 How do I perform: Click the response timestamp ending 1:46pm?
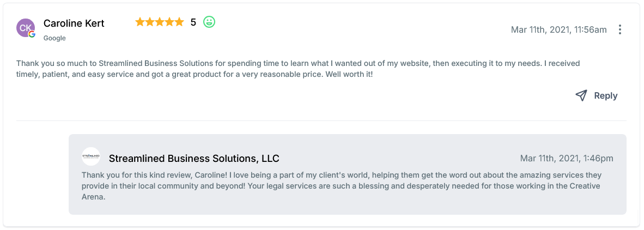[x=567, y=159]
